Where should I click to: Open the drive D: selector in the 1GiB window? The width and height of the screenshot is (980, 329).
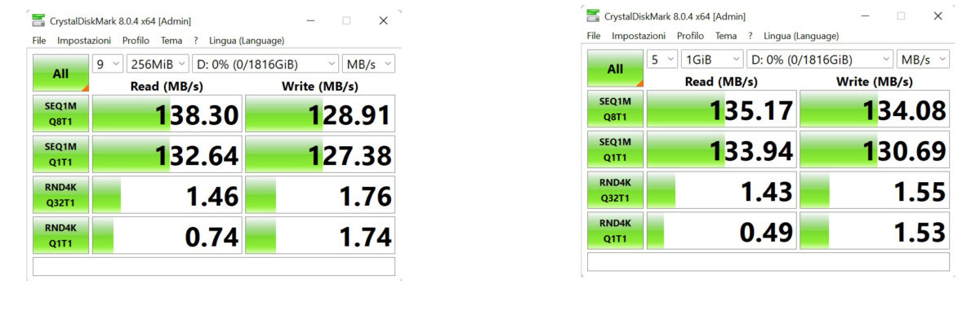point(819,60)
